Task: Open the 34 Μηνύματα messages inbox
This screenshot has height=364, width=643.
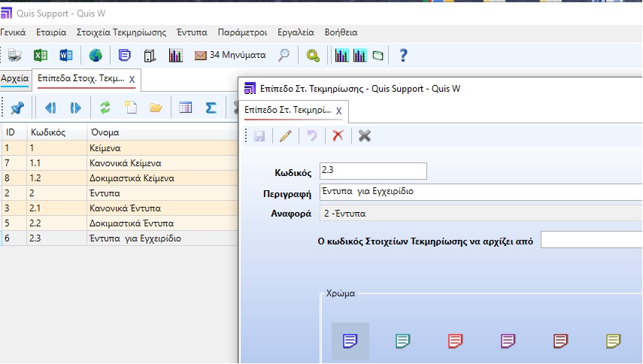Action: [230, 55]
